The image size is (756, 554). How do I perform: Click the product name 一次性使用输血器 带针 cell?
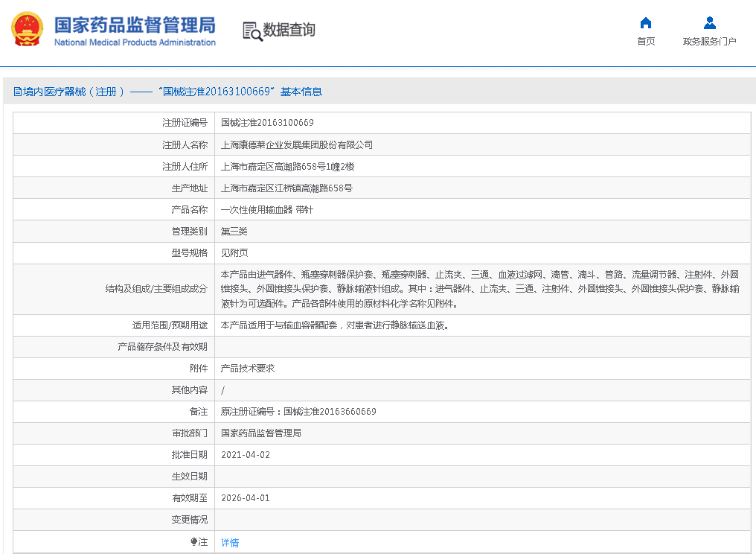tap(266, 210)
